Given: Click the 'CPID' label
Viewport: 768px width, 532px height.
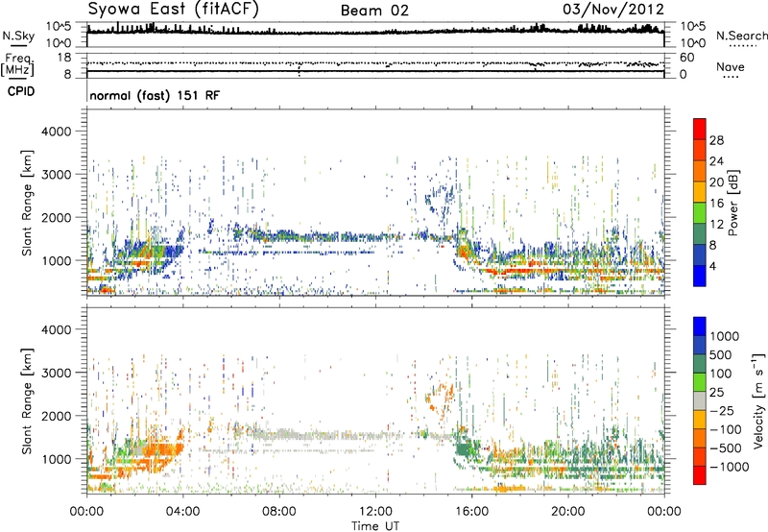Looking at the screenshot, I should click(21, 91).
